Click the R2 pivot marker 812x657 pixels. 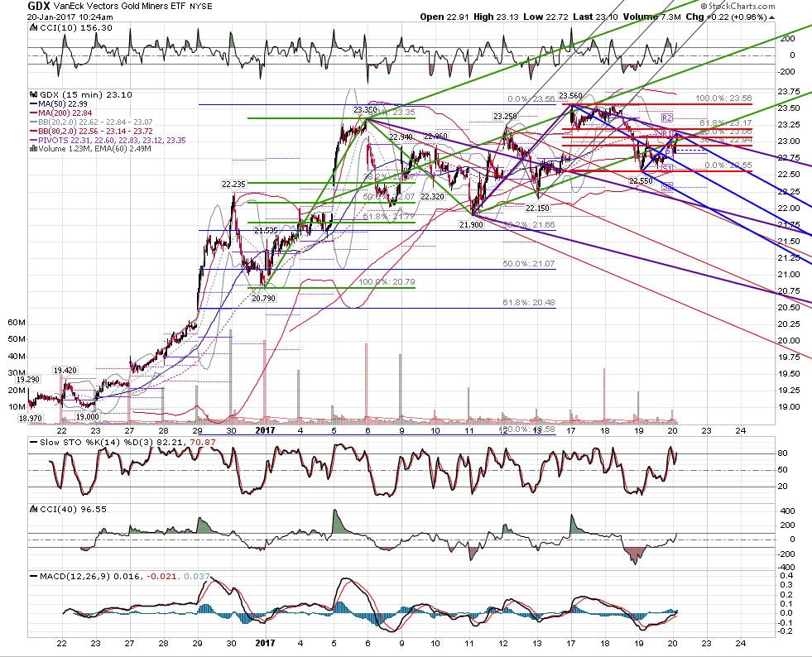667,118
